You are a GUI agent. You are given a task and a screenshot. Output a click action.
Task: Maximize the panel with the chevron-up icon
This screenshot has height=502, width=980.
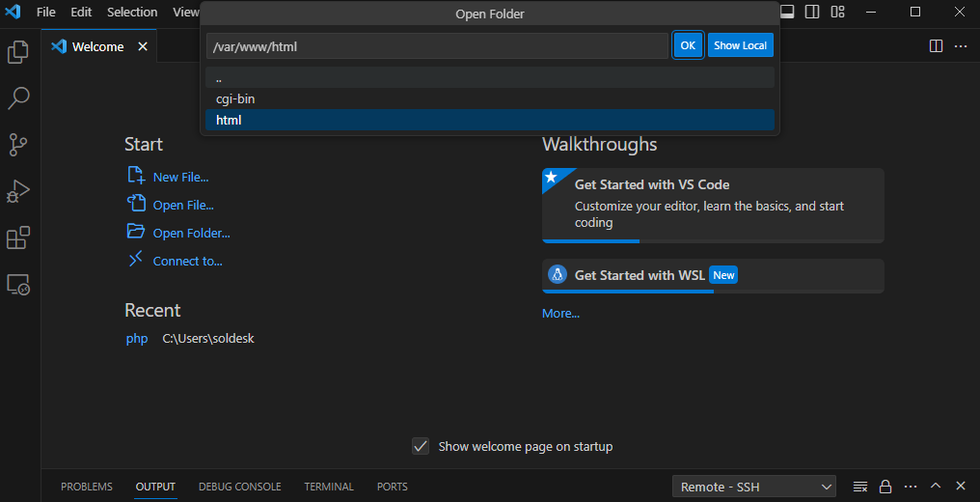tap(936, 487)
